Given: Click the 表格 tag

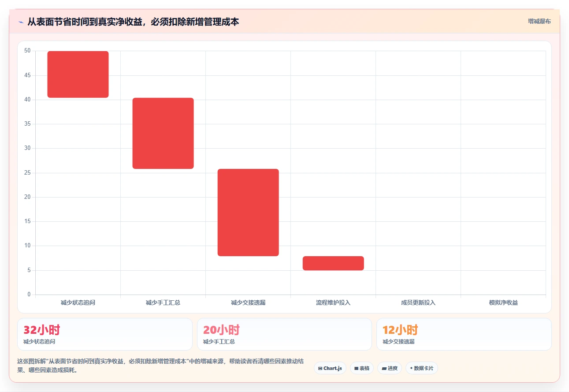Looking at the screenshot, I should (x=362, y=368).
